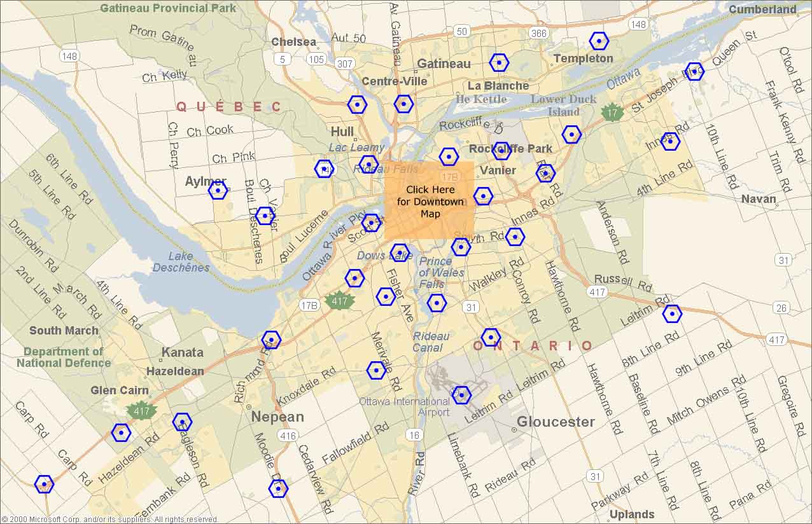Click the Hull place name
Viewport: 812px width, 524px height.
click(342, 132)
